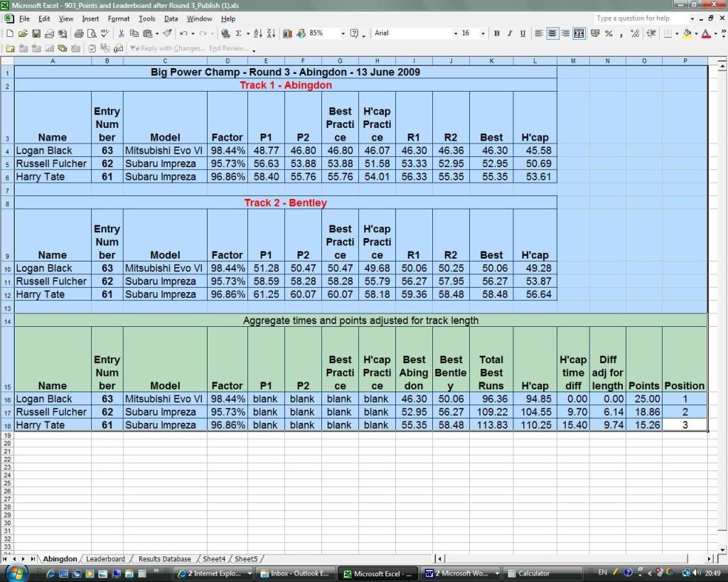Open the font size 16 dropdown

tap(483, 33)
